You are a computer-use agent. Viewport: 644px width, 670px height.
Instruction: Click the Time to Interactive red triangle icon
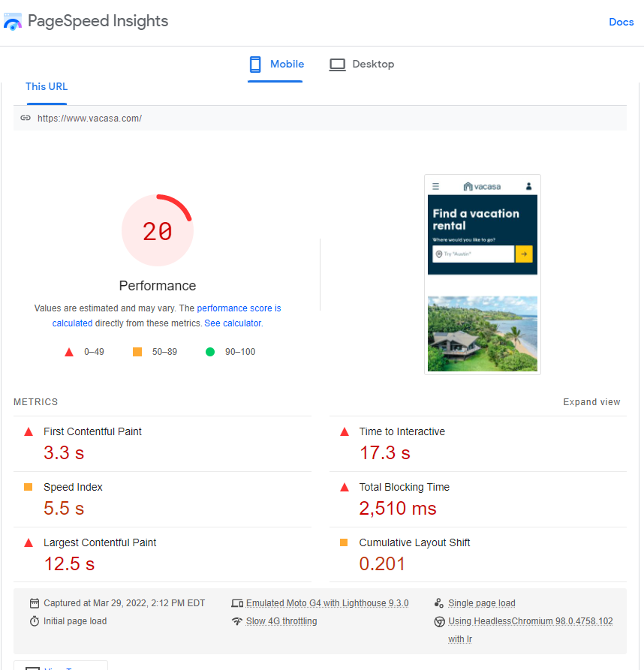pos(345,431)
